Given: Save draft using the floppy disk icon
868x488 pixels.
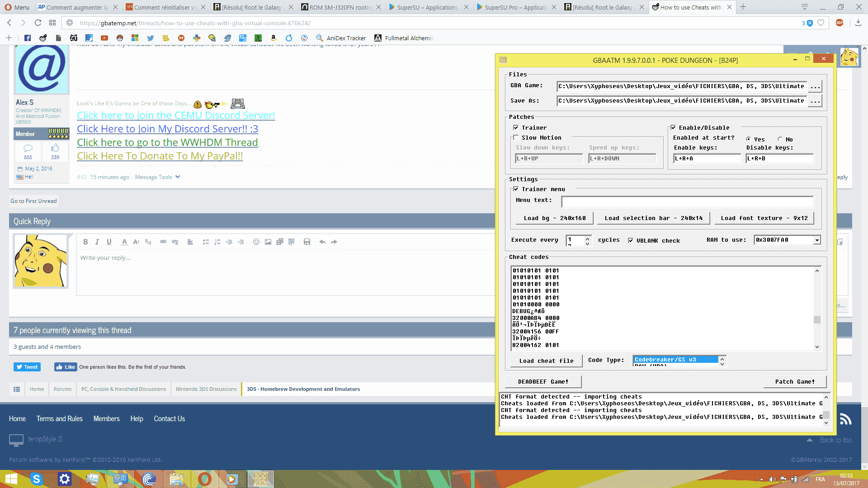Looking at the screenshot, I should (x=307, y=242).
